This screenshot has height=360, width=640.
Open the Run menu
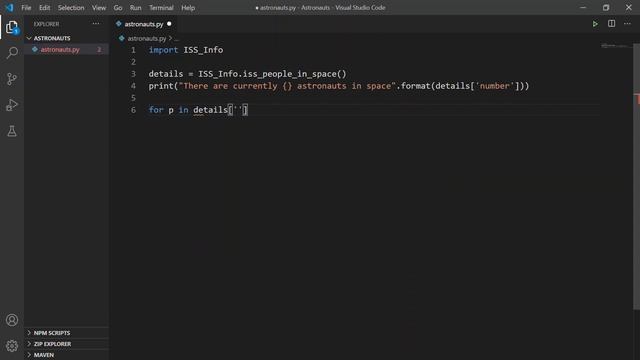[136, 7]
